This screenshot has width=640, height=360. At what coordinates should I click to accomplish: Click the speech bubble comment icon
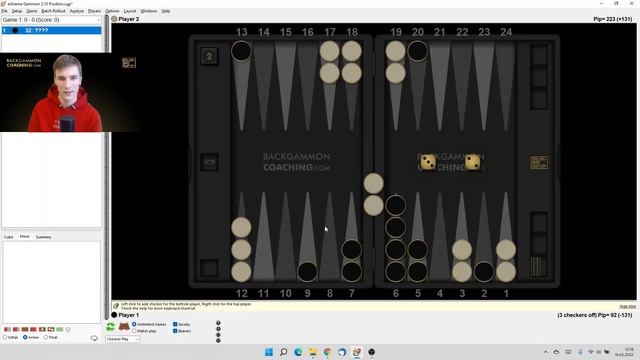[94, 338]
